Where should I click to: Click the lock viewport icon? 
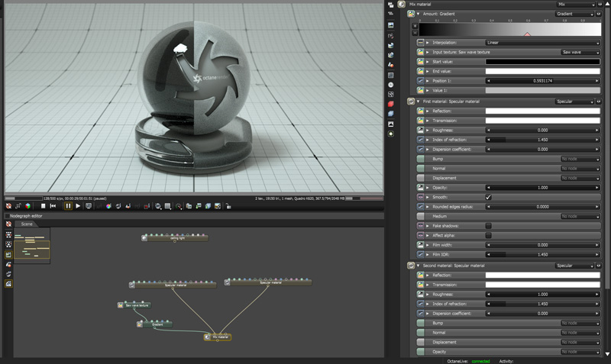point(228,206)
